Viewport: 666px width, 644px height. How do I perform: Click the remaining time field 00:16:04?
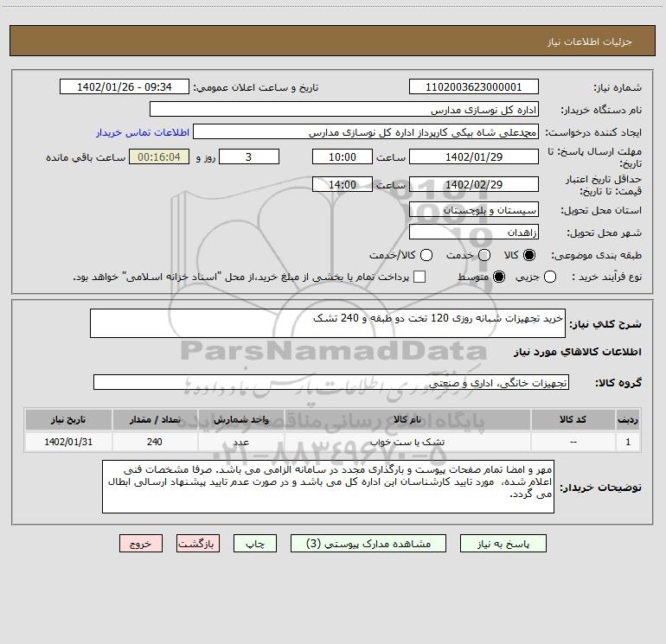point(159,156)
